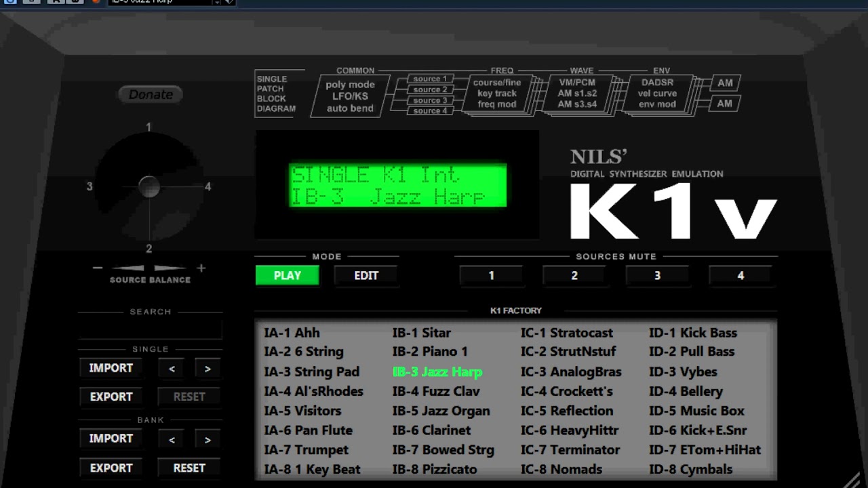This screenshot has height=488, width=868.
Task: Select patch ID-5 Music Box
Action: click(x=696, y=411)
